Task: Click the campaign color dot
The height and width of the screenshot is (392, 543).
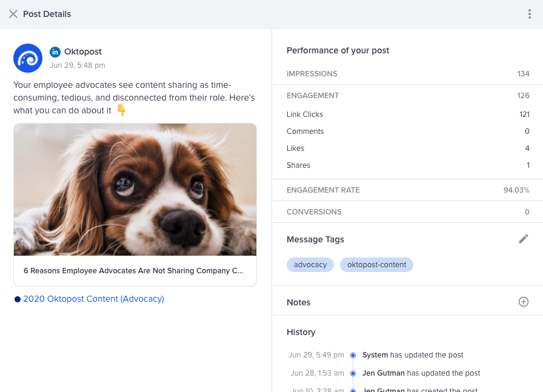Action: pos(18,299)
